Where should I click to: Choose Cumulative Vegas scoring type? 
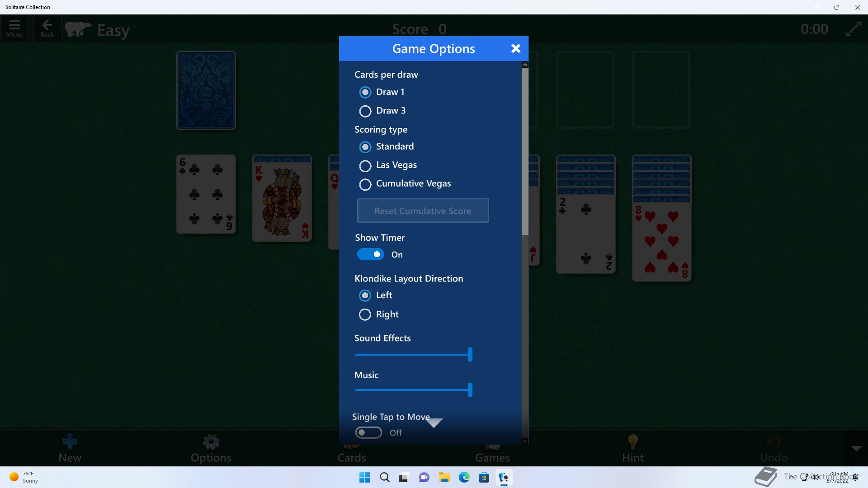(365, 184)
